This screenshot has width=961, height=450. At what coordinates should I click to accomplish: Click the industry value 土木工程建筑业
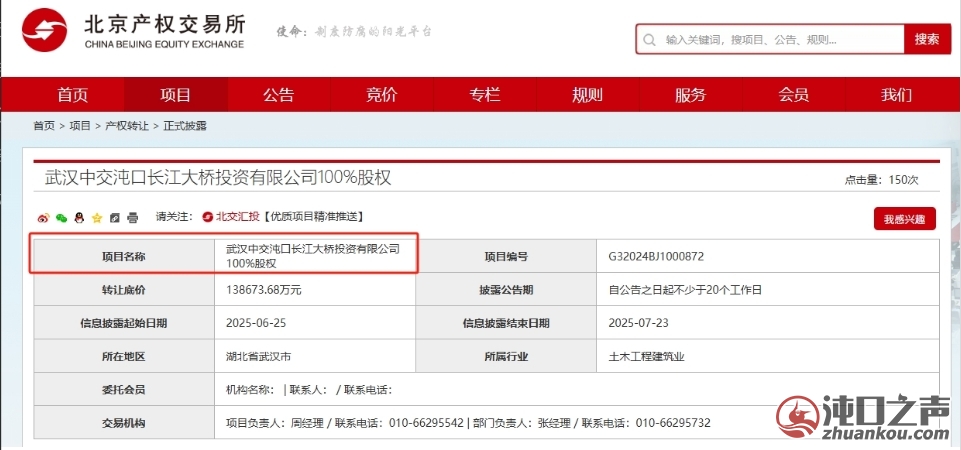tap(646, 356)
